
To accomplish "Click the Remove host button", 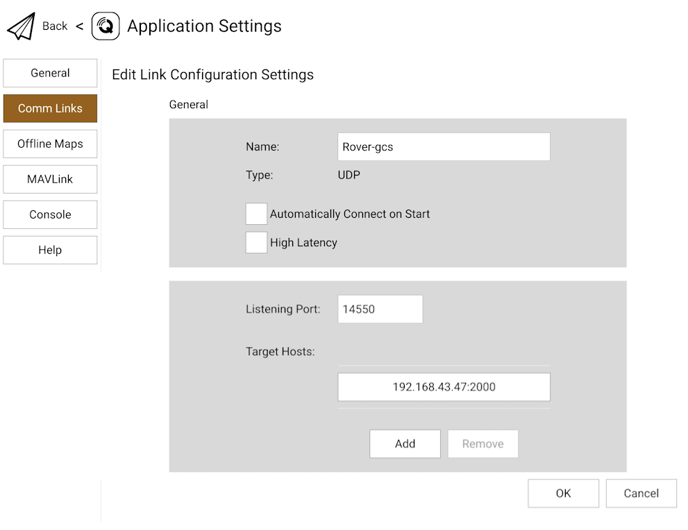I will pos(483,444).
